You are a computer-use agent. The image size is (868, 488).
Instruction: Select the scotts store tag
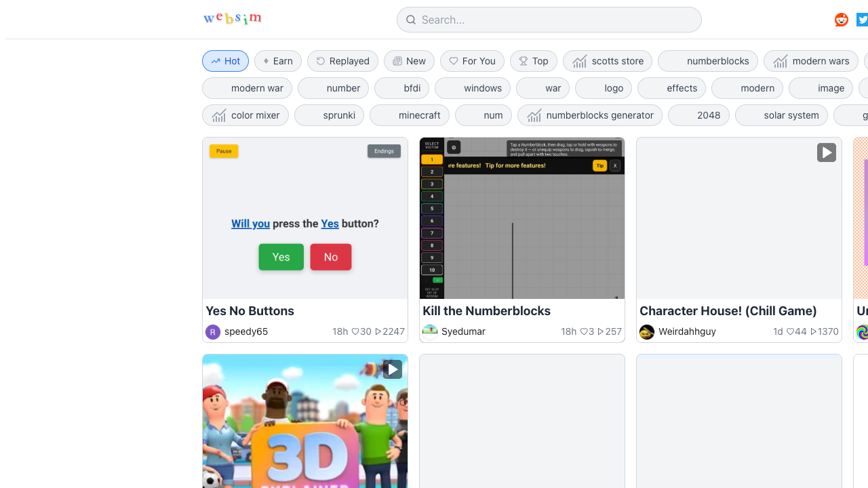608,61
